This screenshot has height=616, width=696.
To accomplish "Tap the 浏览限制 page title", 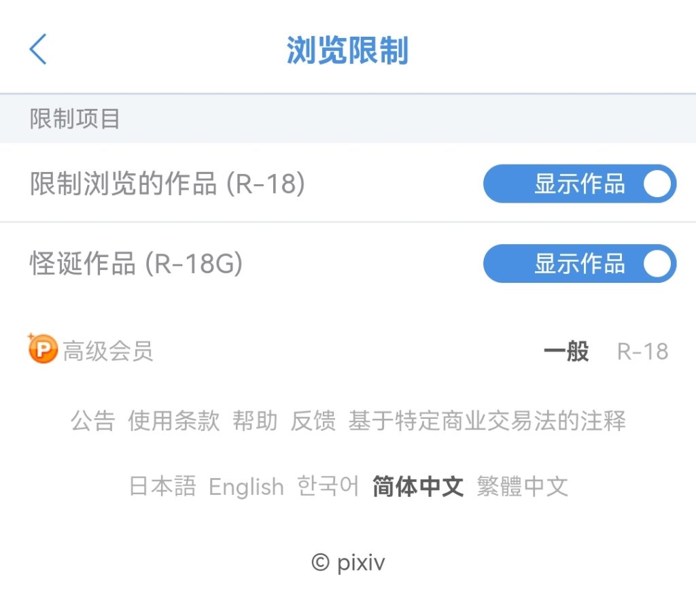I will coord(347,51).
